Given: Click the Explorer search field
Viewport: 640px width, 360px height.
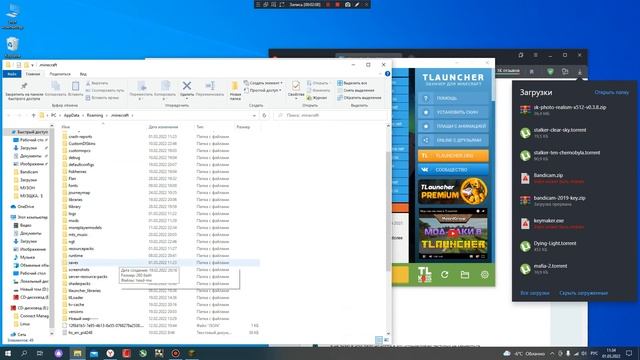Looking at the screenshot, I should click(x=331, y=116).
